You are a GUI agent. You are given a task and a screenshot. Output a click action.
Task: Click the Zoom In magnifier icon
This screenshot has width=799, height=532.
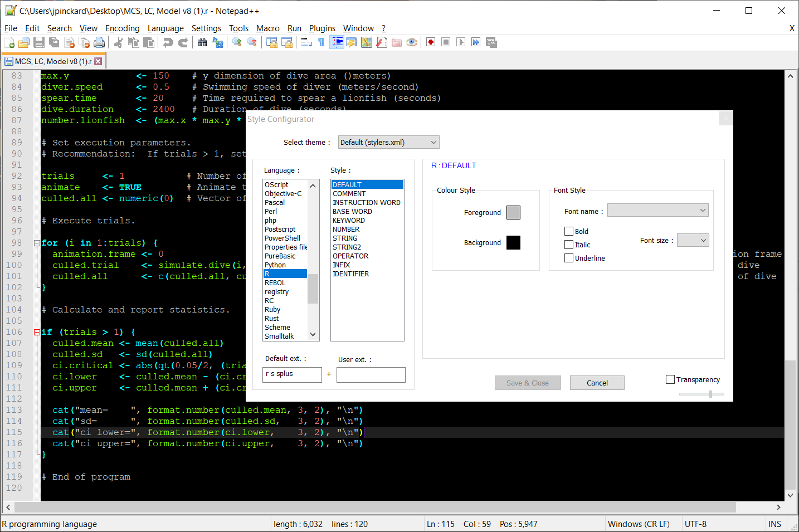click(x=237, y=42)
